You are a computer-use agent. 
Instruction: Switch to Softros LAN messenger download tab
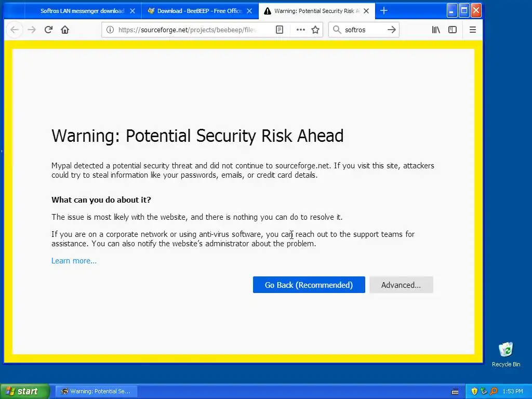[x=82, y=11]
